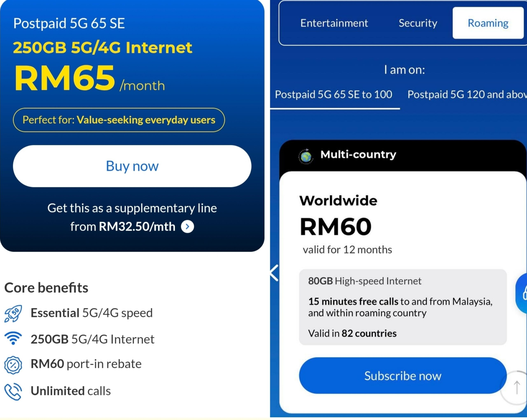
Task: Tap the previous card left chevron
Action: click(275, 273)
